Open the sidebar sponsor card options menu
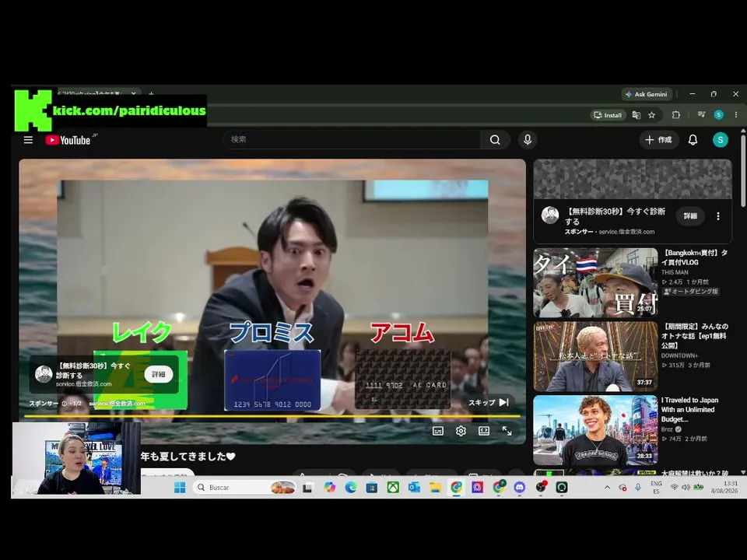Viewport: 747px width, 560px height. (x=718, y=216)
